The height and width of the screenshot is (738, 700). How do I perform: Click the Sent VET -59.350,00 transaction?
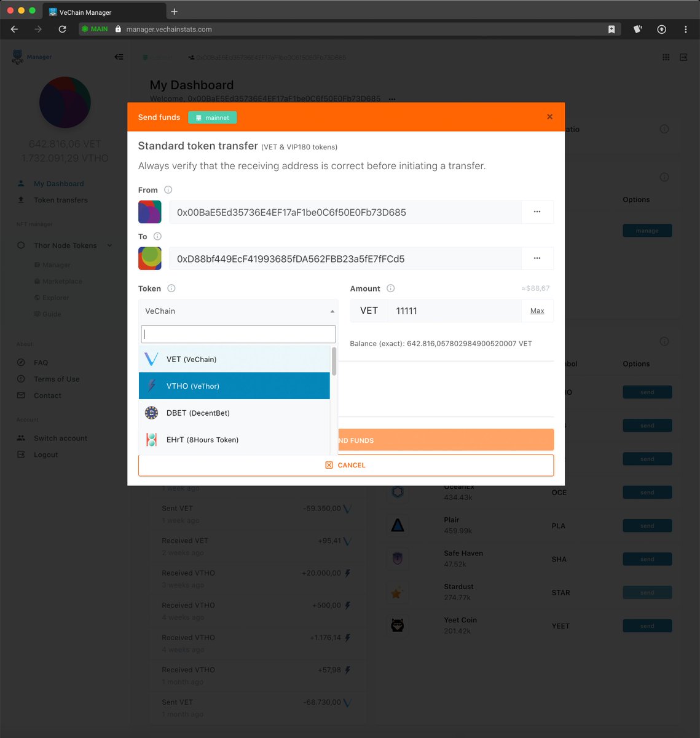tap(258, 514)
